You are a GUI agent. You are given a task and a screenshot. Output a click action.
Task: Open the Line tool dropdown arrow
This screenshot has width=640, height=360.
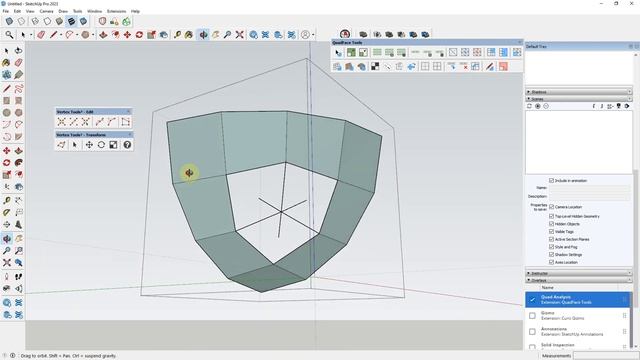point(61,35)
